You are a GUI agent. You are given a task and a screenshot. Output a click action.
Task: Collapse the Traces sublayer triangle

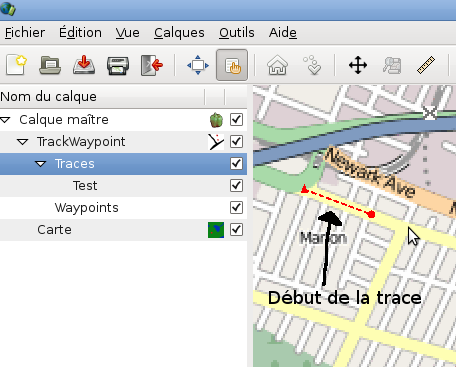tap(41, 164)
